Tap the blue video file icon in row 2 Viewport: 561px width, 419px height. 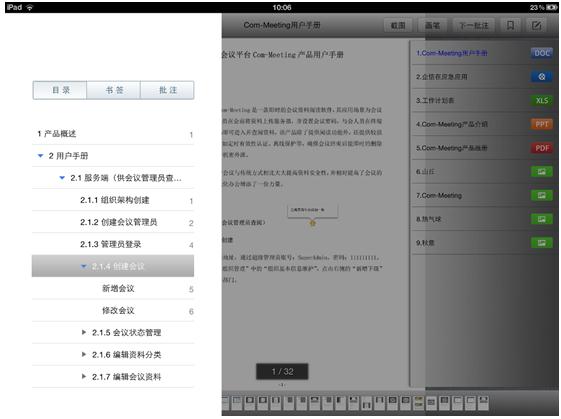[542, 77]
